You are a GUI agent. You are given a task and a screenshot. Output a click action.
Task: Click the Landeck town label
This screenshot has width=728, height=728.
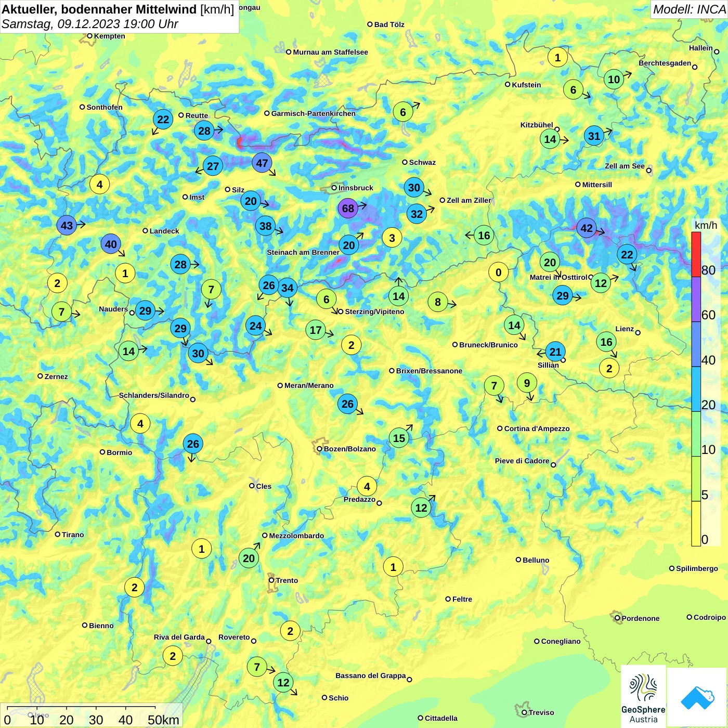(164, 231)
